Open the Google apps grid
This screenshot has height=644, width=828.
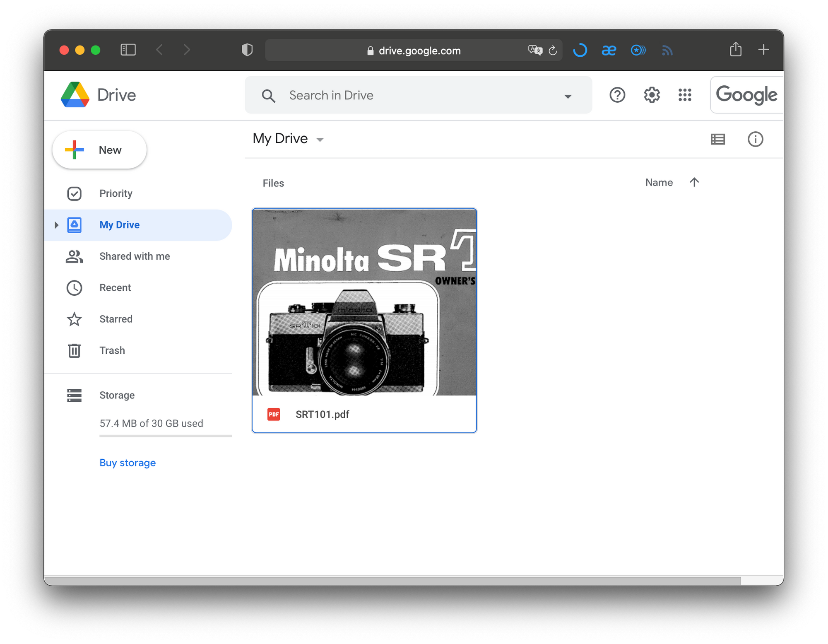tap(685, 95)
